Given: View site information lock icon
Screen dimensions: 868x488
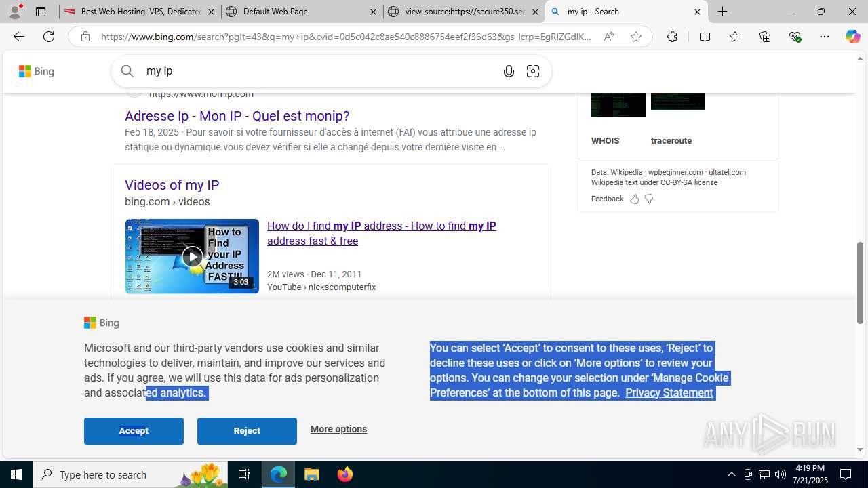Looking at the screenshot, I should (x=85, y=37).
